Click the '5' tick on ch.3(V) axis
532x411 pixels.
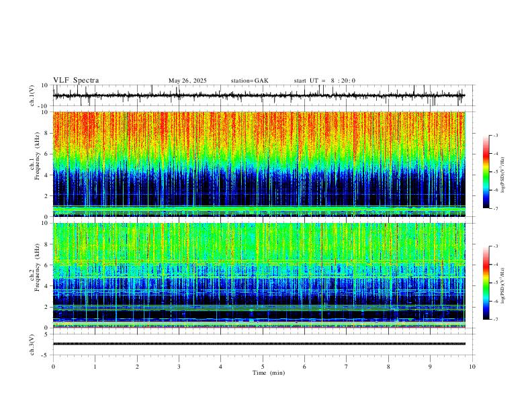(47, 334)
